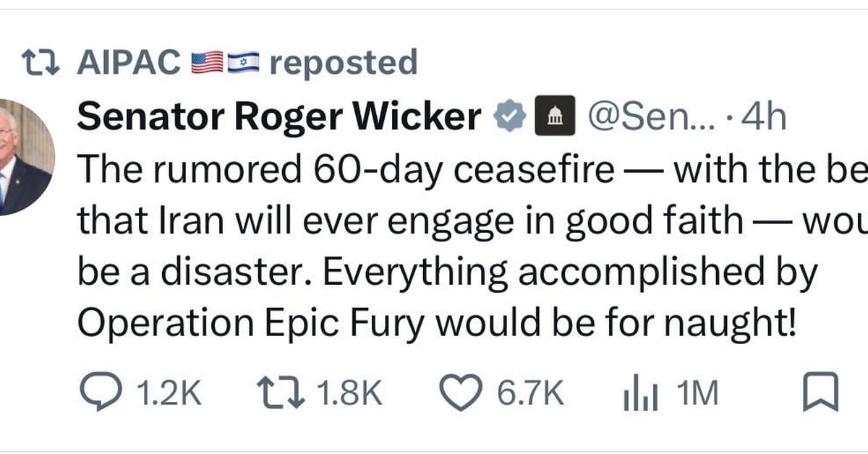Click the blue verified checkmark badge
This screenshot has height=454, width=868.
point(509,116)
